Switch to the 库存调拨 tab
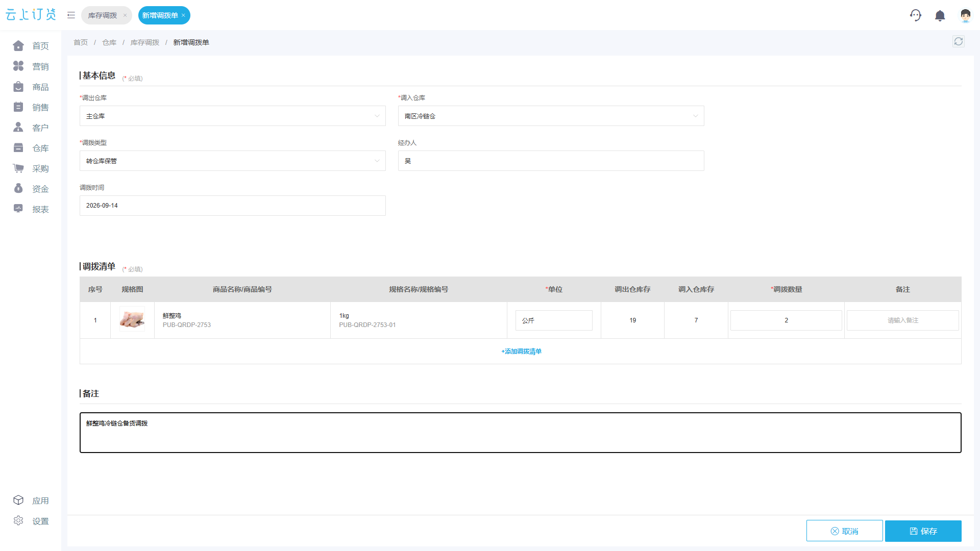 pyautogui.click(x=103, y=15)
